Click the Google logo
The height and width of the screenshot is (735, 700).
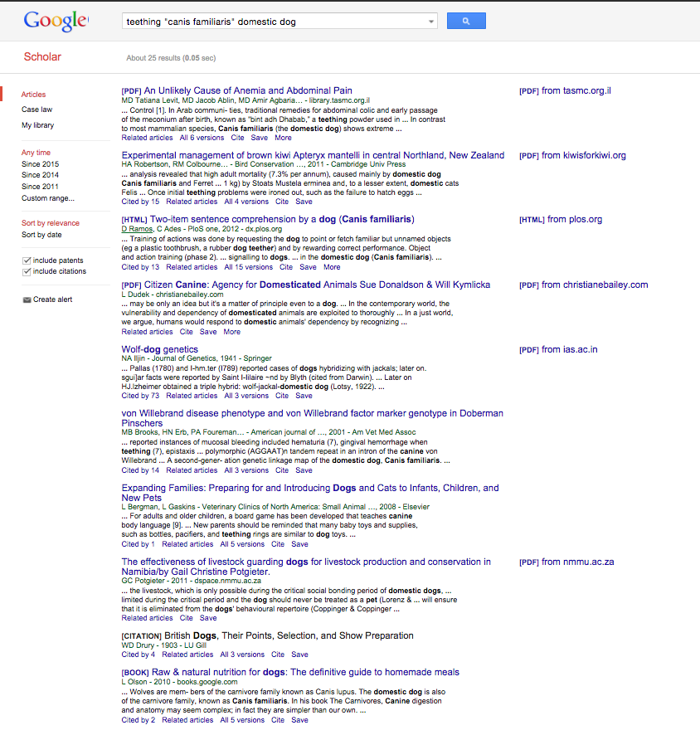[56, 21]
